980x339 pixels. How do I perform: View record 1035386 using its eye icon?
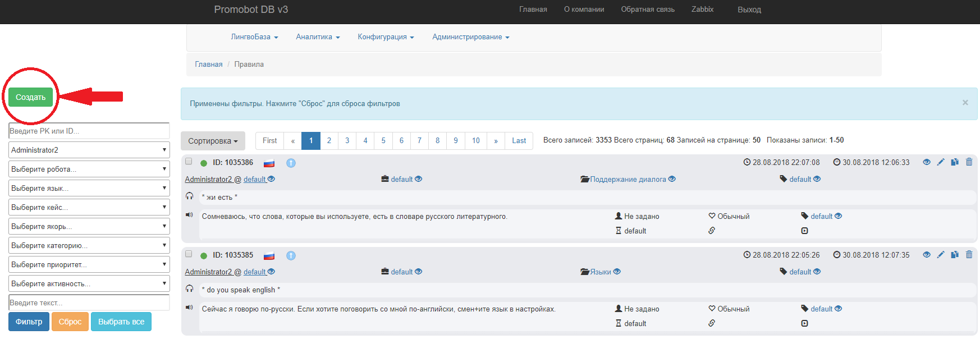[927, 162]
